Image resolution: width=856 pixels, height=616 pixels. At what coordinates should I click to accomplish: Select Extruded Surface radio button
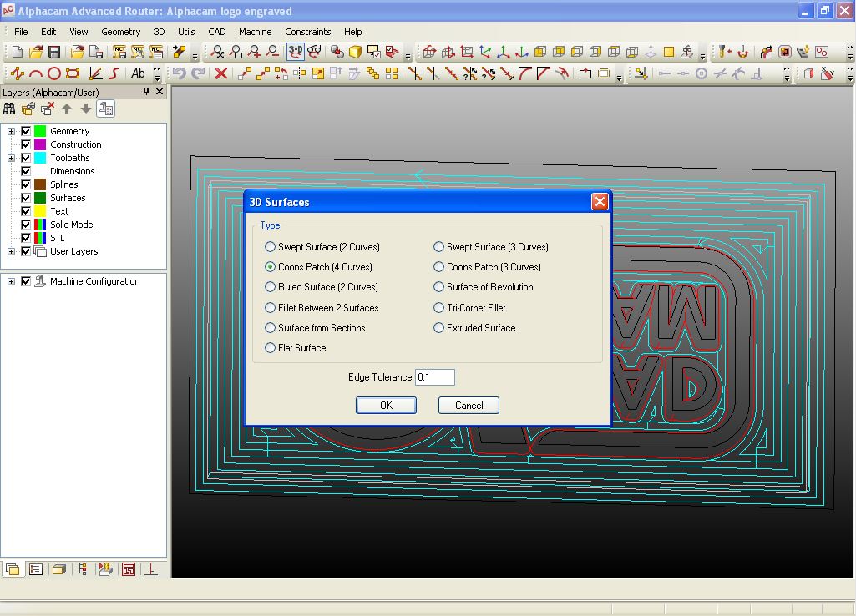pyautogui.click(x=438, y=328)
